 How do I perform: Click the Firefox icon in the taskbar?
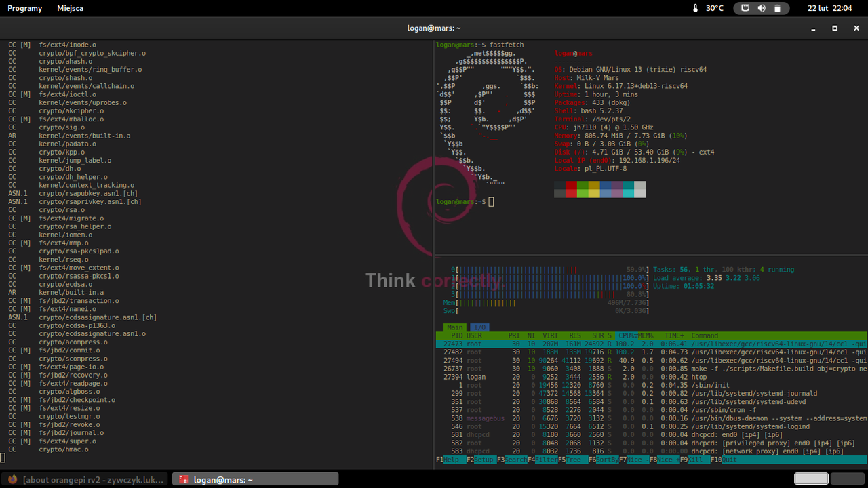(x=12, y=479)
